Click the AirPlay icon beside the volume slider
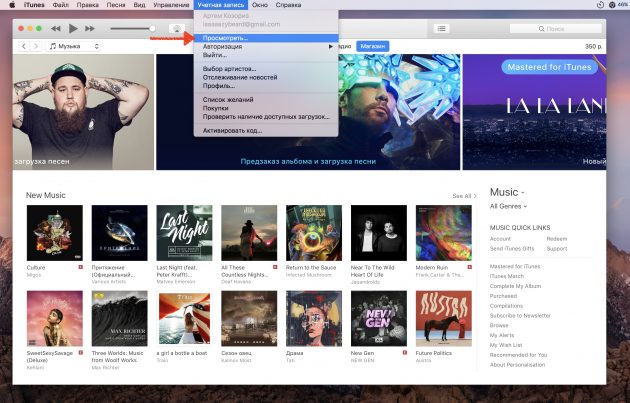The height and width of the screenshot is (403, 630). (177, 30)
